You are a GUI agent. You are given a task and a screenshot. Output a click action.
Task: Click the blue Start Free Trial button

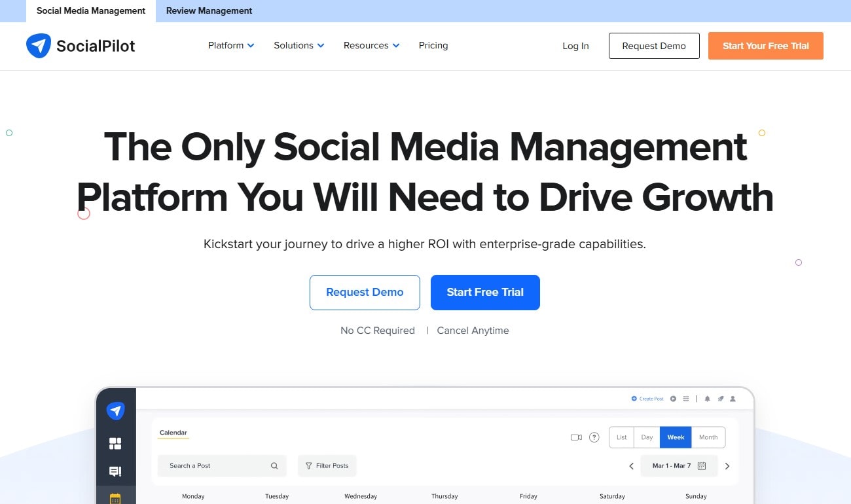(485, 293)
